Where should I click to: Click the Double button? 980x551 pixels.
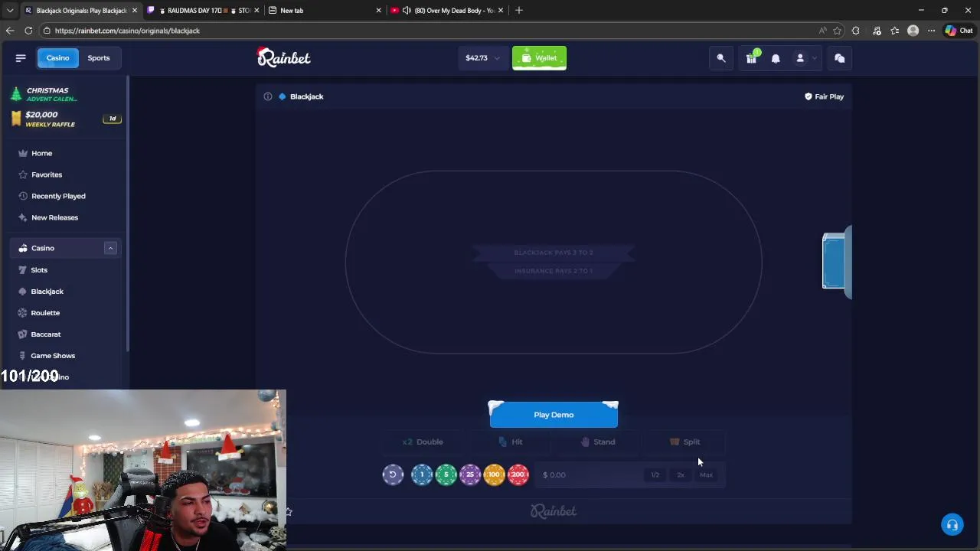coord(422,442)
